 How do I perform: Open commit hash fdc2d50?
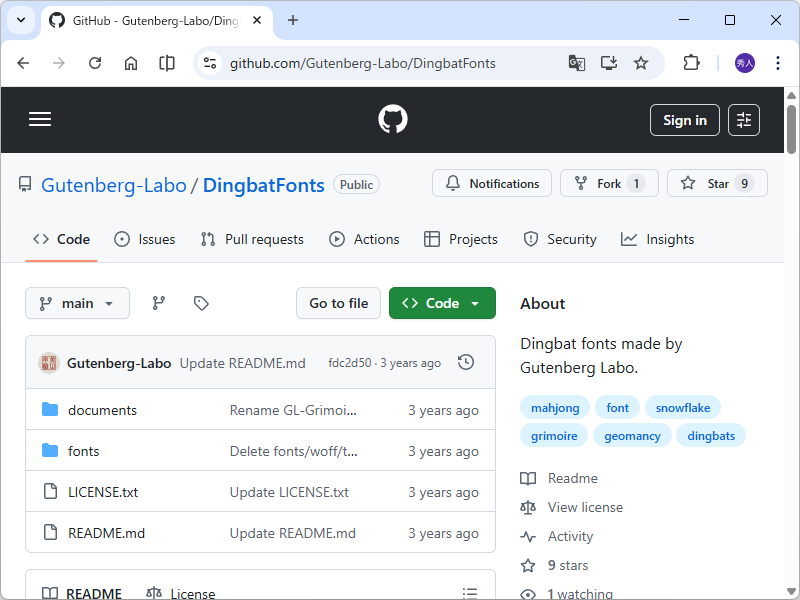click(x=349, y=363)
